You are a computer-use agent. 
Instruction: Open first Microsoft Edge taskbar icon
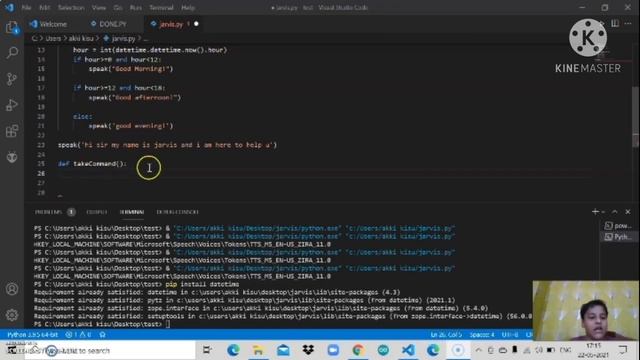pyautogui.click(x=233, y=350)
